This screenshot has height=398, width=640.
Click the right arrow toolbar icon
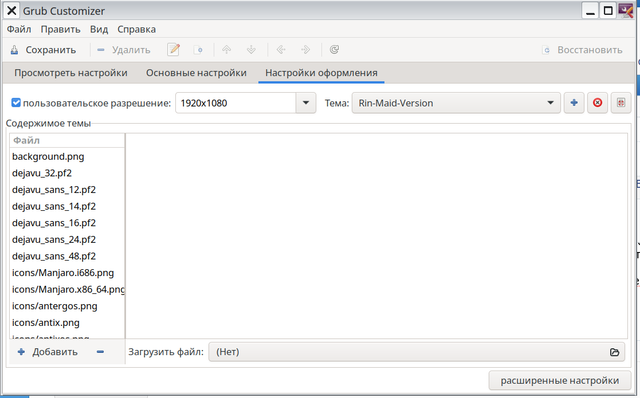pyautogui.click(x=305, y=50)
